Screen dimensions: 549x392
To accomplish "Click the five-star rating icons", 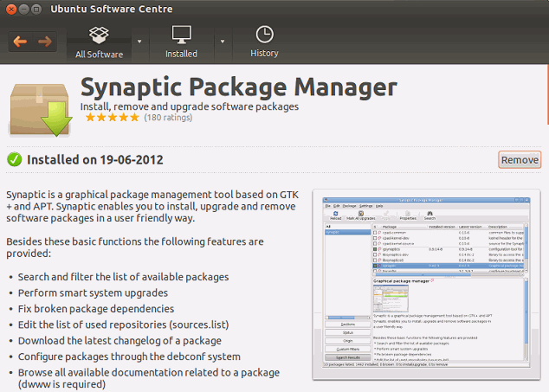I will point(110,117).
